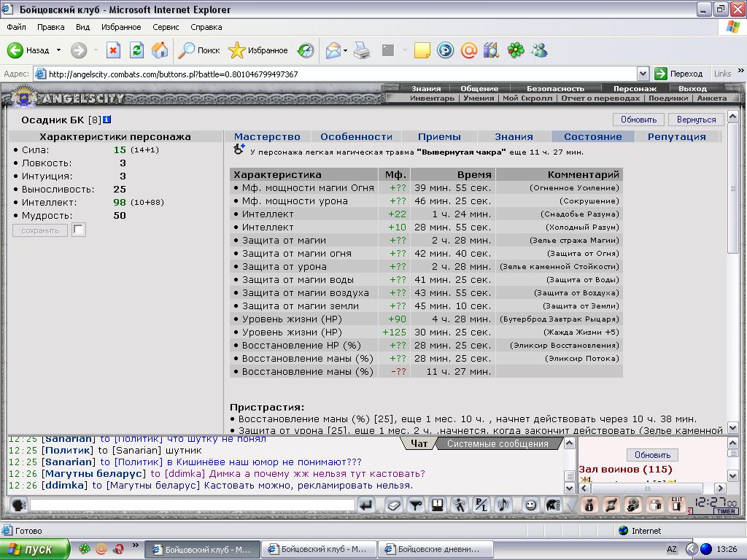Click the smiley emoticons icon in chat bar
Screen dimensions: 747x560
click(x=530, y=505)
